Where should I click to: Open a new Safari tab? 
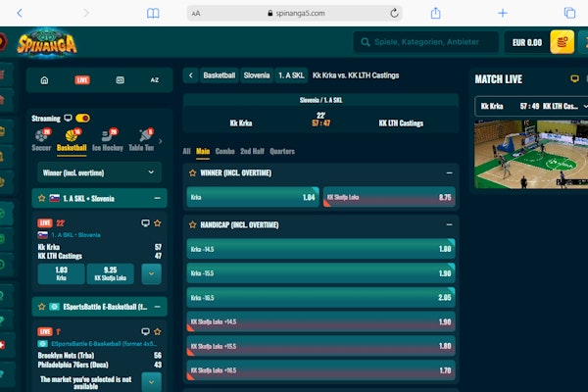coord(503,13)
